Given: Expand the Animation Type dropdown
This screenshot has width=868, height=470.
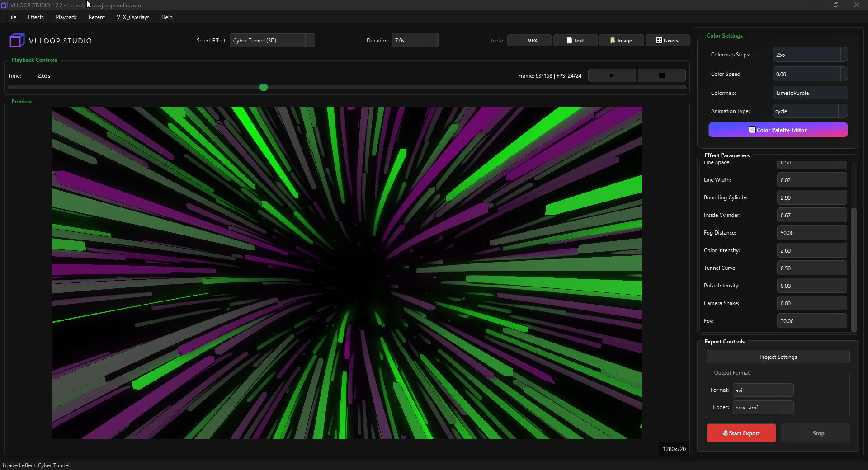Looking at the screenshot, I should coord(809,111).
